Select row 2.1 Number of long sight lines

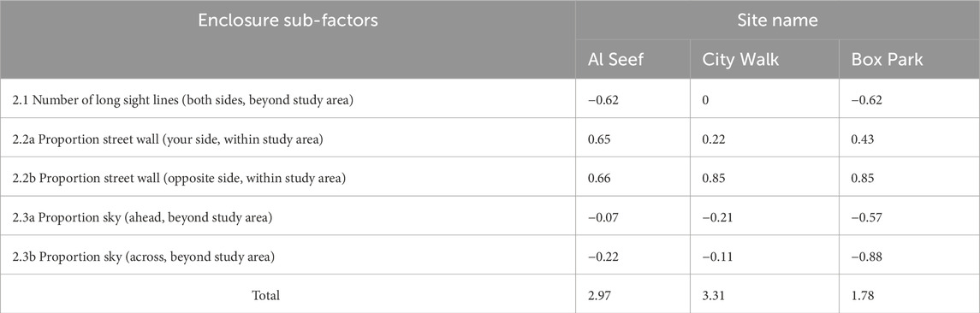point(490,98)
